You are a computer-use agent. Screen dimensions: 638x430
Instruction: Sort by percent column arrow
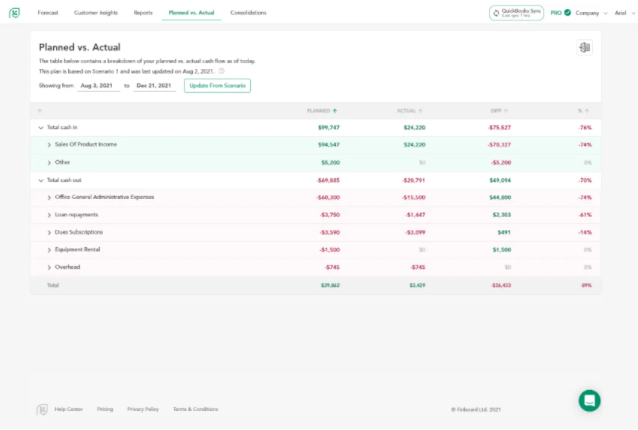(587, 111)
